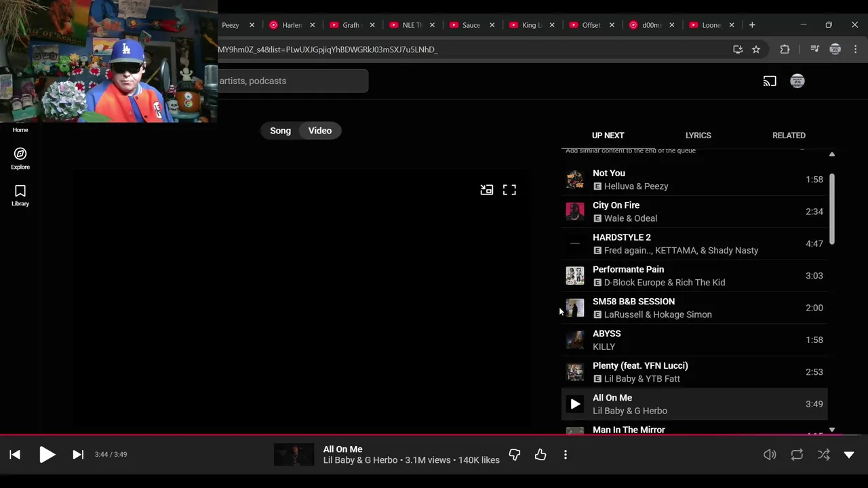The height and width of the screenshot is (488, 868).
Task: Click the install app icon in the address bar
Action: pyautogui.click(x=738, y=49)
